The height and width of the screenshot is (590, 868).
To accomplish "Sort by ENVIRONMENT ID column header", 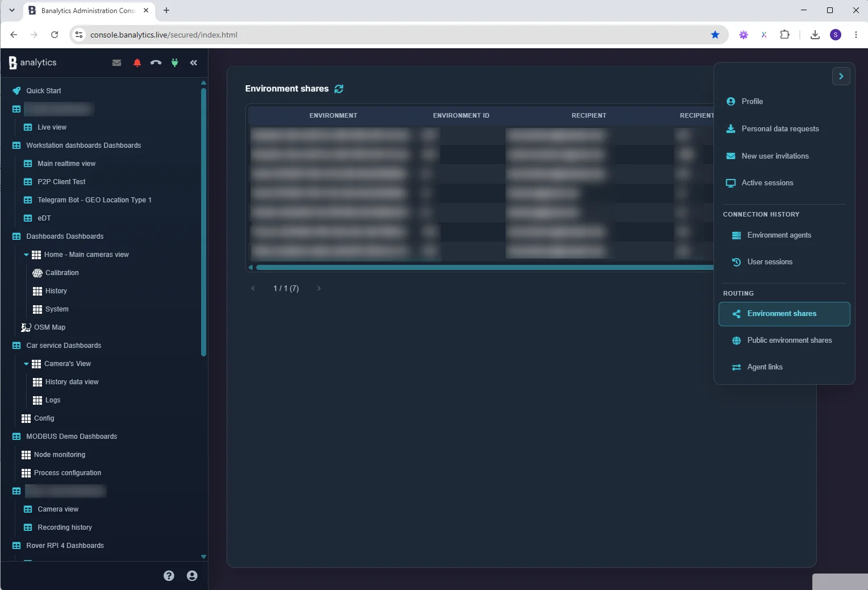I will (x=461, y=115).
